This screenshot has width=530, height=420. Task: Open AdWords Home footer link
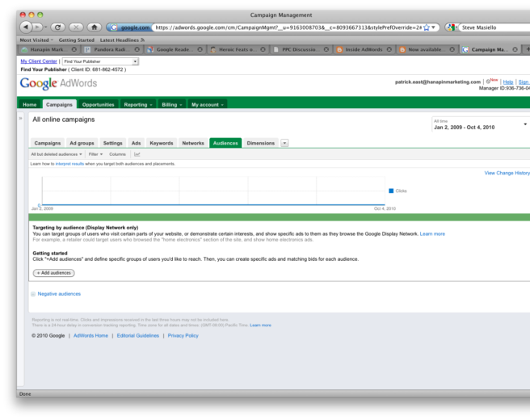click(90, 335)
